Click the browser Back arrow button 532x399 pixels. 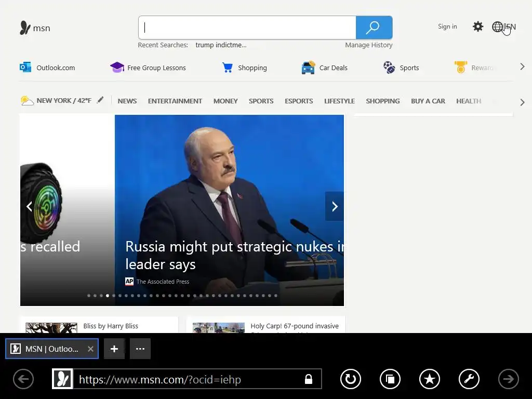click(23, 379)
